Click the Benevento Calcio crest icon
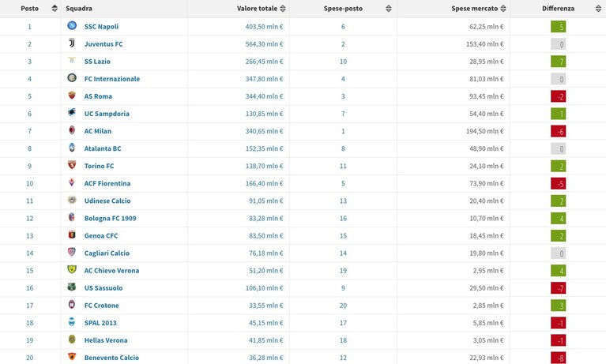This screenshot has width=606, height=364. coord(72,356)
